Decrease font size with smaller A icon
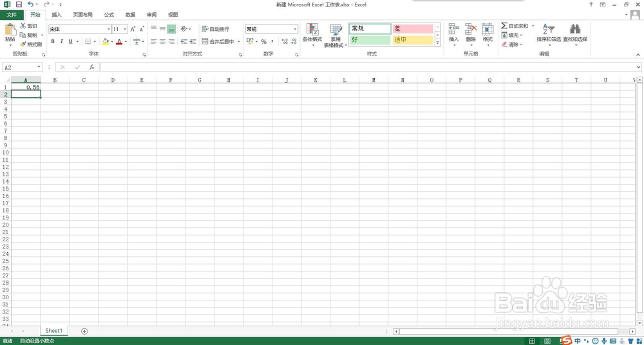Viewport: 644px width, 345px height. tap(142, 29)
